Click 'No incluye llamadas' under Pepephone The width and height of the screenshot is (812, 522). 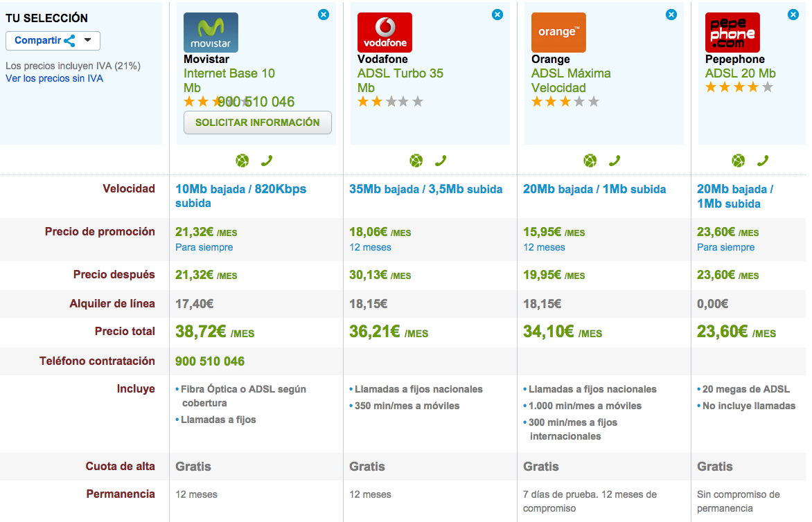(749, 406)
